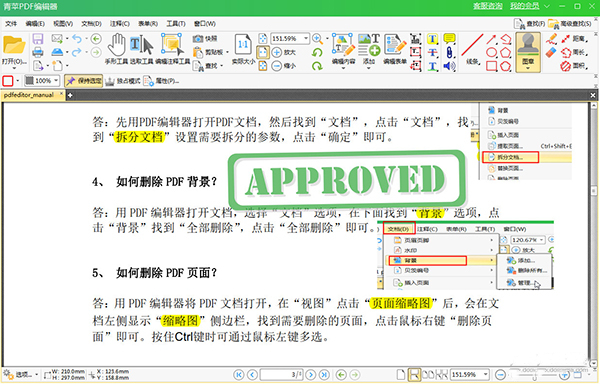Add a sticky note comment
The height and width of the screenshot is (384, 600).
[450, 39]
